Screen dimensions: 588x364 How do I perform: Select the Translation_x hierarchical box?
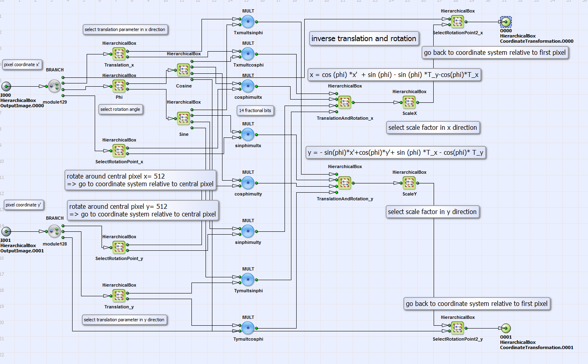pos(119,54)
